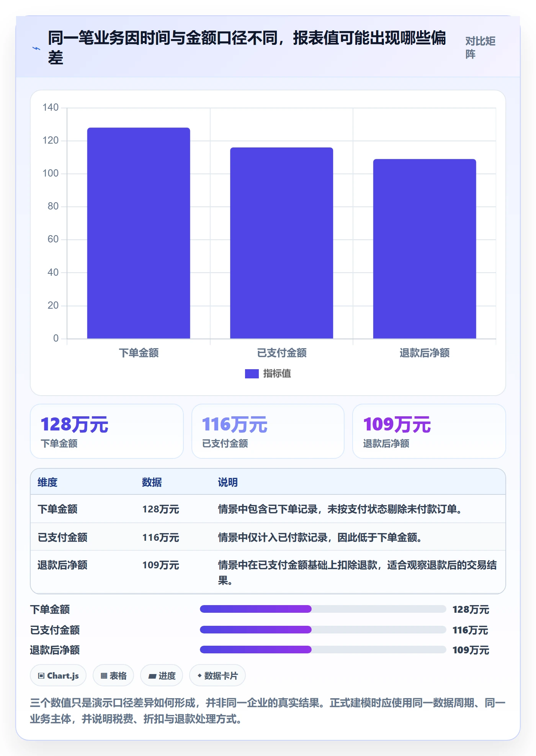536x756 pixels.
Task: Click the 已支付金额 bar in the chart
Action: (x=281, y=243)
